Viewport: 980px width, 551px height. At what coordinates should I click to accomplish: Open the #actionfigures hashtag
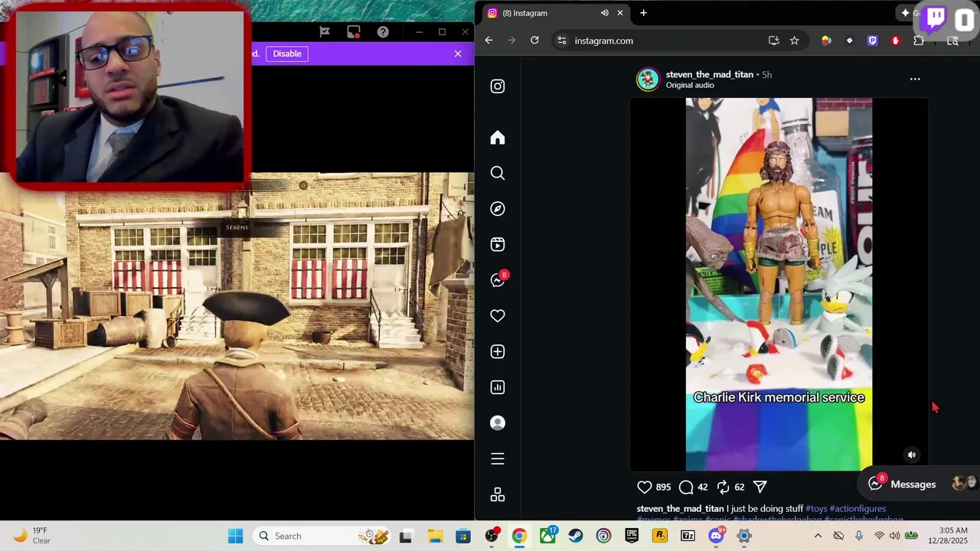click(x=857, y=508)
